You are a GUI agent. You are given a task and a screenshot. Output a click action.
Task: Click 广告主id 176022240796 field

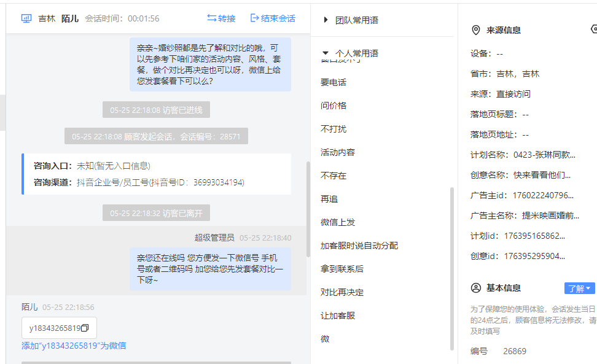coord(522,195)
